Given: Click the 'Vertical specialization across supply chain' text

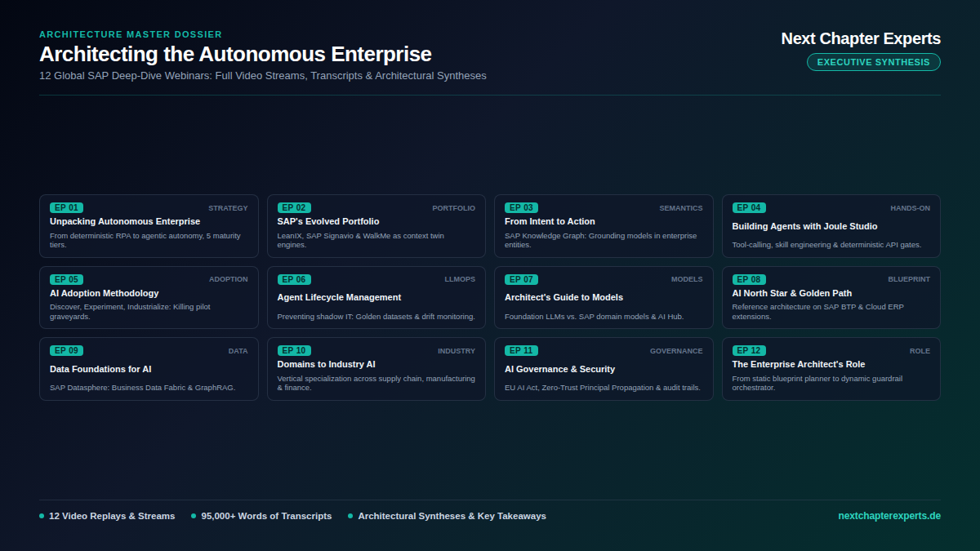Looking at the screenshot, I should pyautogui.click(x=376, y=383).
